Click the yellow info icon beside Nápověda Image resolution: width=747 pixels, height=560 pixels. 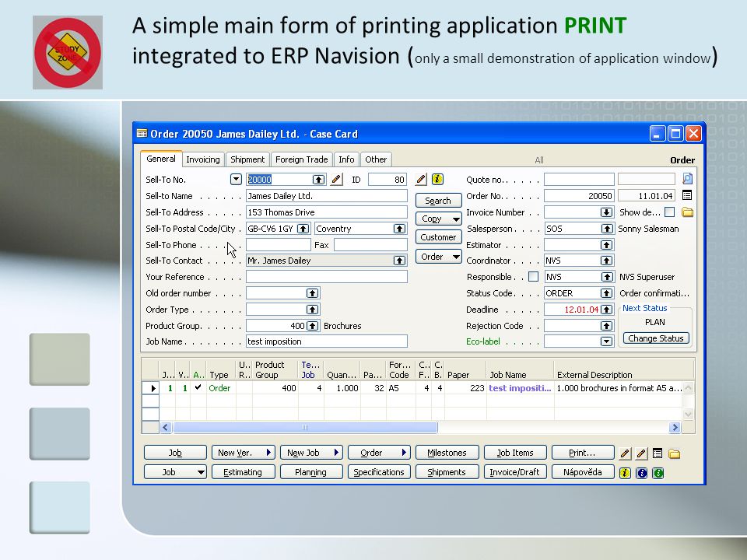[625, 473]
